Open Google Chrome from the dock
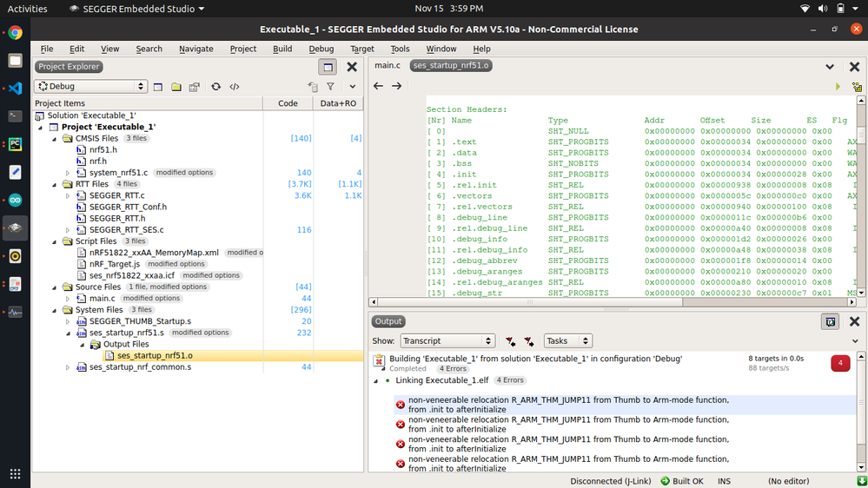 [x=15, y=33]
